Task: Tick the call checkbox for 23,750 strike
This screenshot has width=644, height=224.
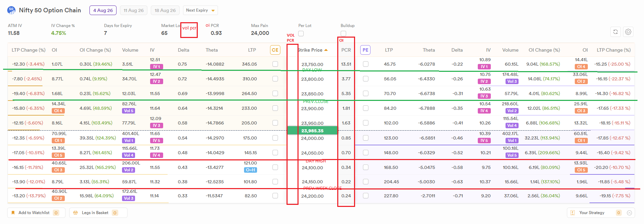Action: click(x=275, y=64)
